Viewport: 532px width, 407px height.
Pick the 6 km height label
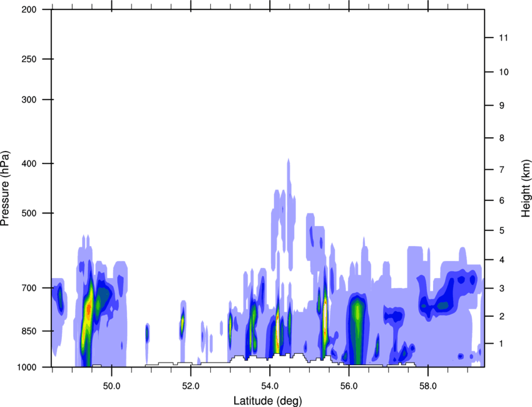[502, 200]
